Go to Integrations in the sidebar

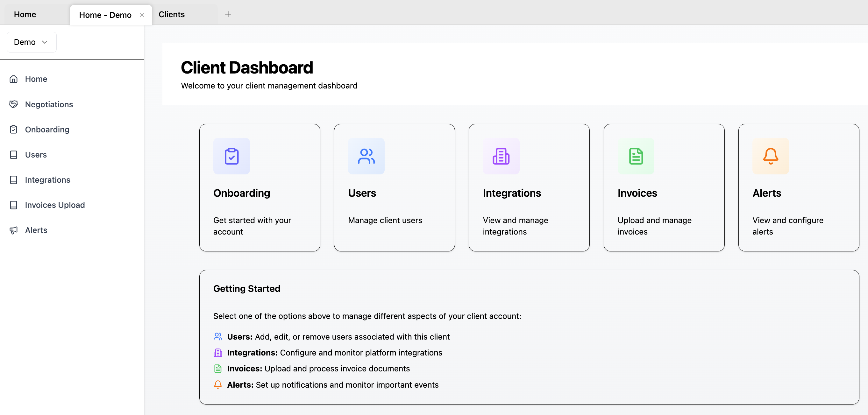click(47, 180)
